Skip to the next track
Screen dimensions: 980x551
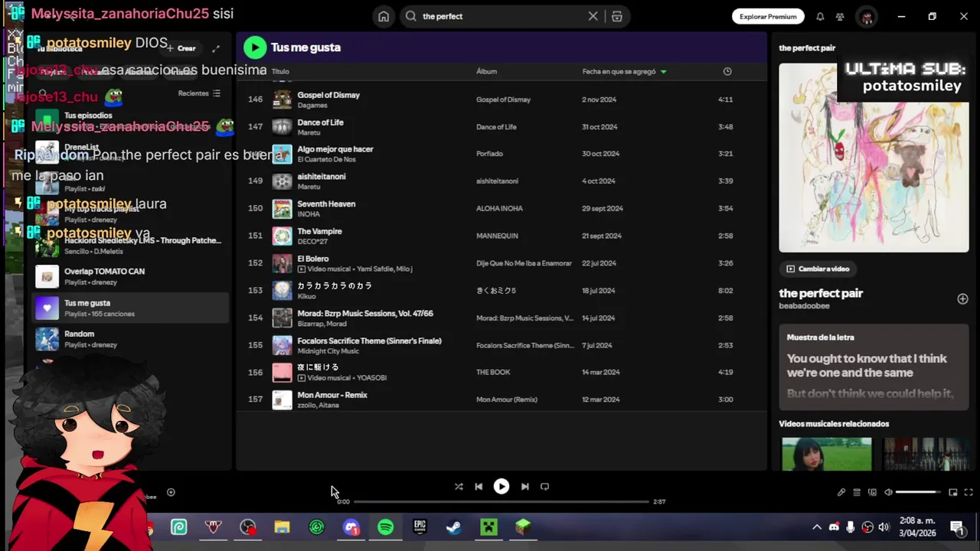tap(524, 486)
